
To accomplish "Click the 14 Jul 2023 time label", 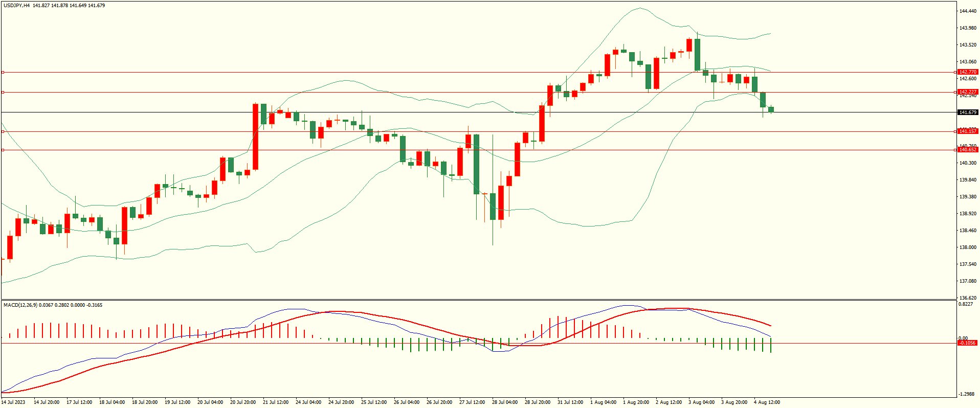I will click(x=13, y=402).
